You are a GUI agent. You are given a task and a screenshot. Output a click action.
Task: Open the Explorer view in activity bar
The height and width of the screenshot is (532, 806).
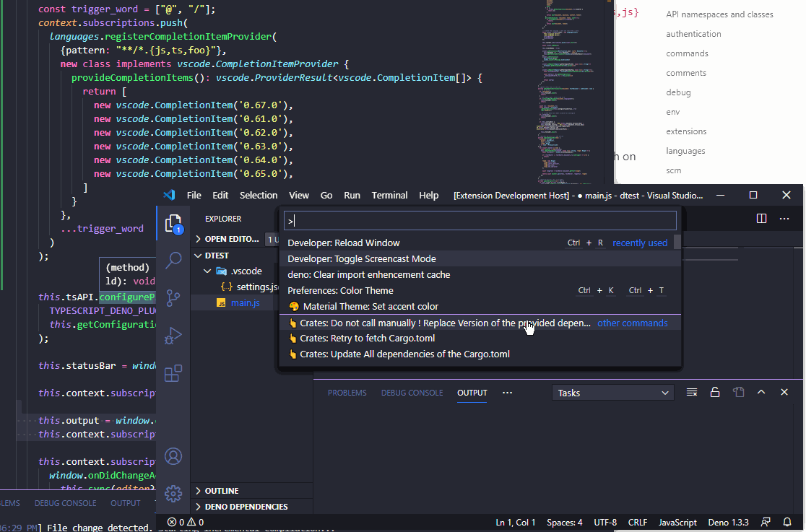click(x=174, y=224)
